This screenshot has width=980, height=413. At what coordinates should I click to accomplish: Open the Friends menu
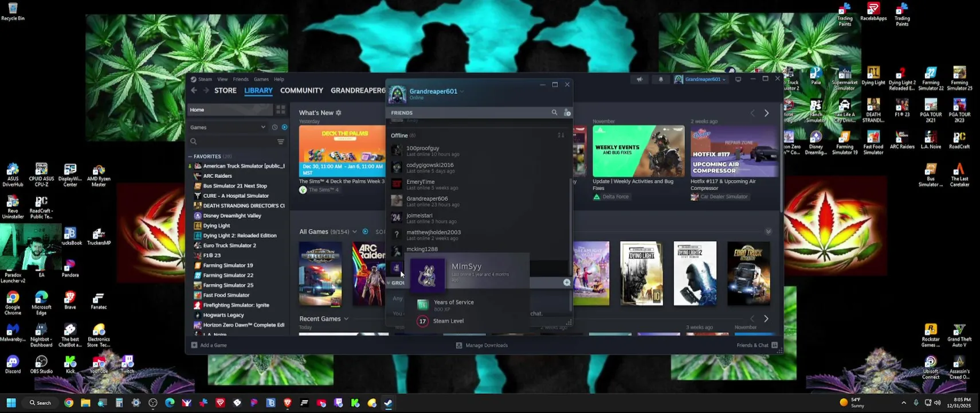(x=241, y=79)
